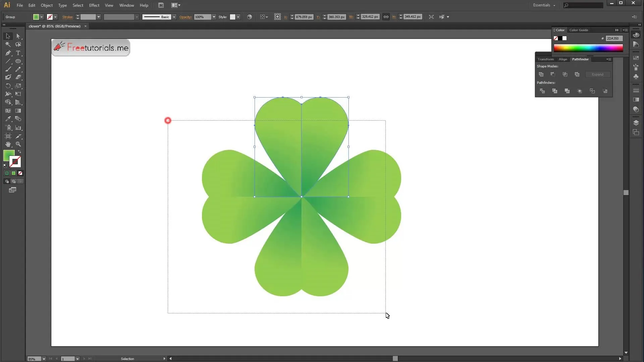644x362 pixels.
Task: Select the Perspective Grid tool
Action: coord(18,102)
